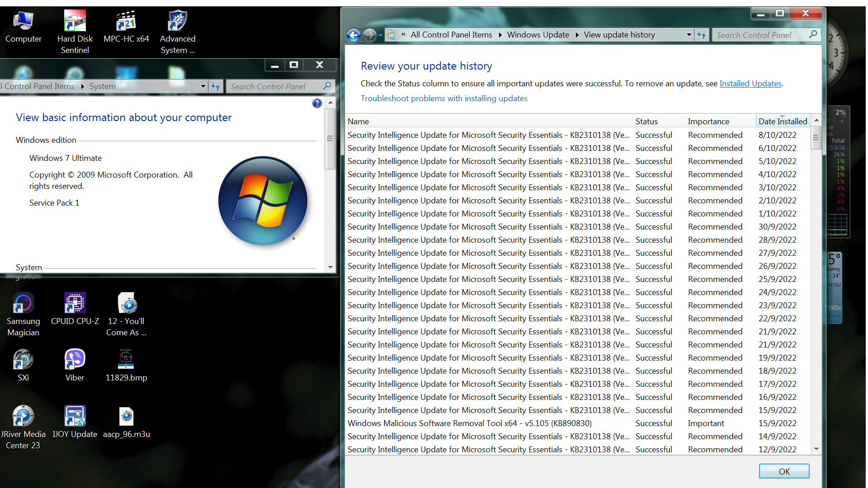This screenshot has width=868, height=488.
Task: Click the search magnifier in update history window
Action: (813, 34)
